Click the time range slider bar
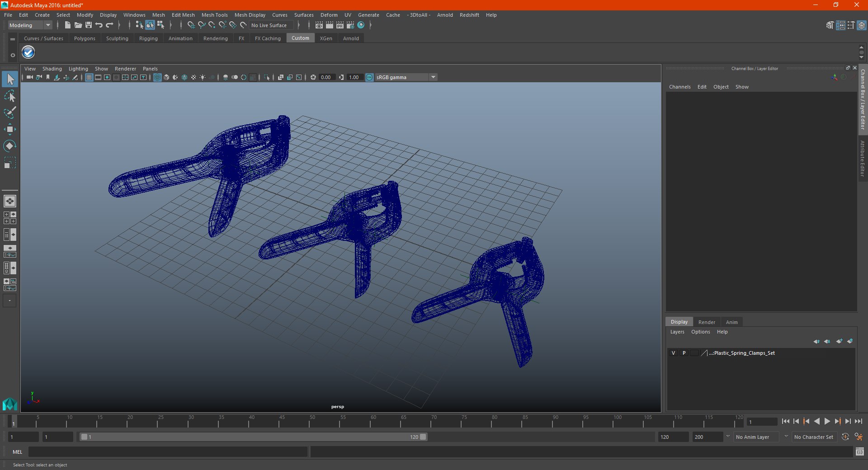Viewport: 868px width, 470px height. click(x=252, y=437)
